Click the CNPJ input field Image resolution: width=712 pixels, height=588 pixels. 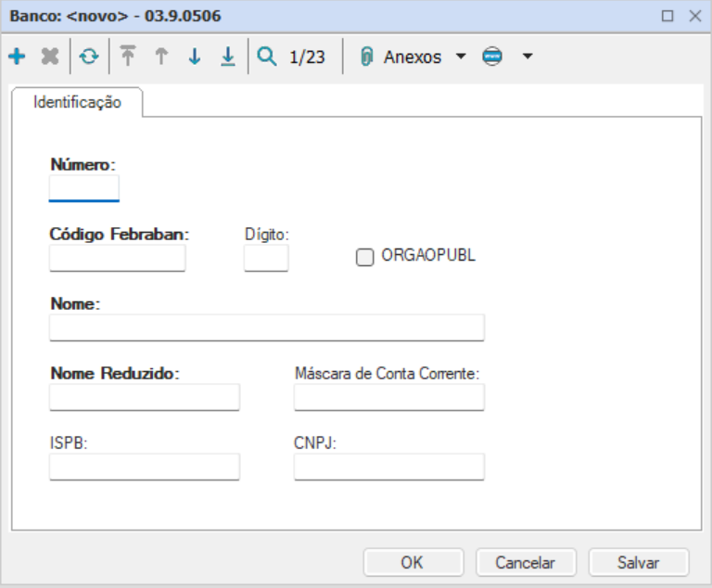click(389, 467)
